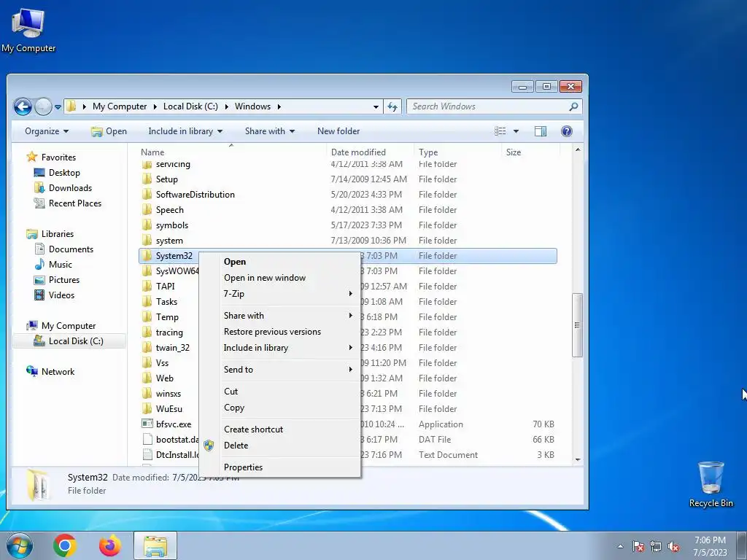Viewport: 747px width, 560px height.
Task: Click the muted volume tray icon
Action: tap(673, 547)
